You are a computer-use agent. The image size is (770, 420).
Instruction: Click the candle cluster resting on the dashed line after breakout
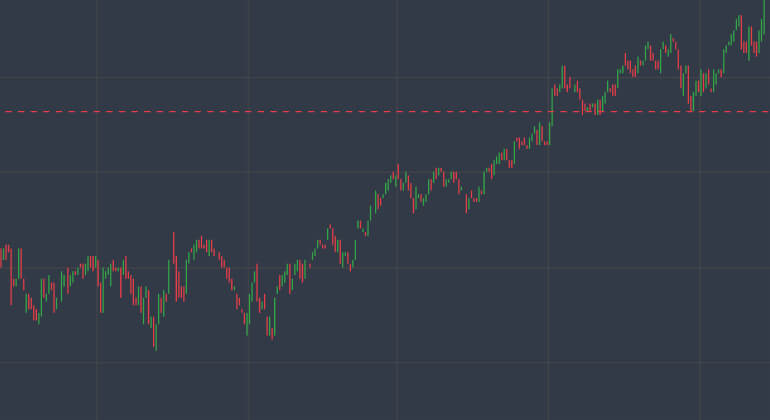595,106
